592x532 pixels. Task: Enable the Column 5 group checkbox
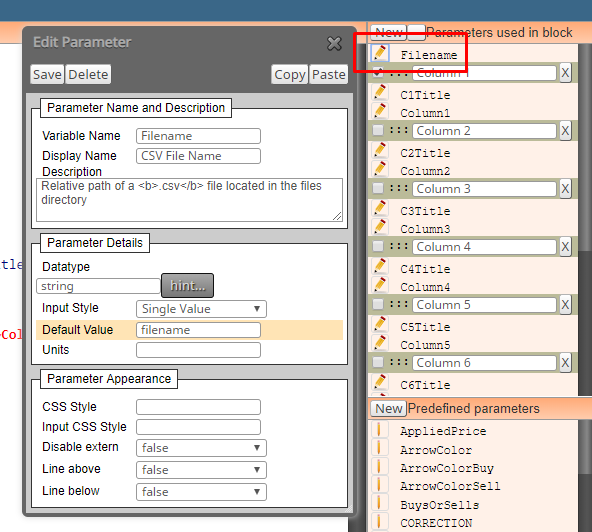pos(378,304)
